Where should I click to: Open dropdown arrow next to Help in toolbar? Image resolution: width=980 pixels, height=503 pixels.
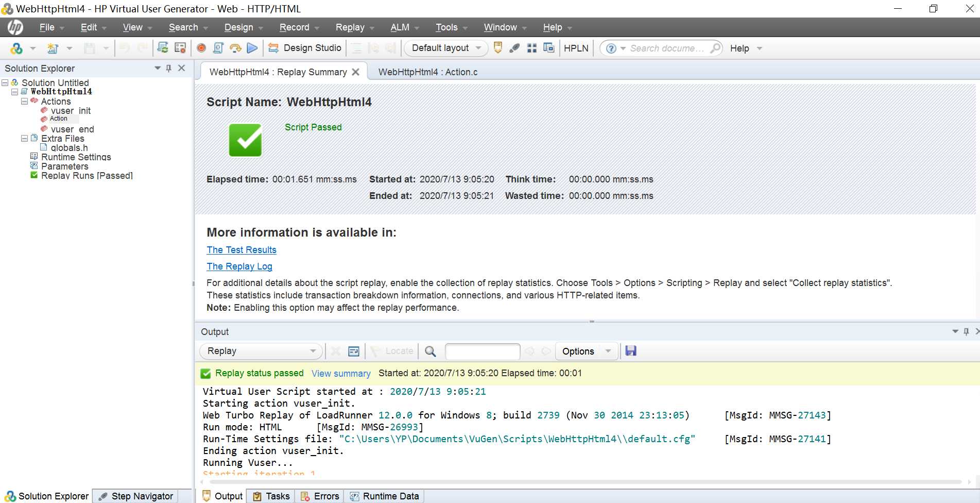point(759,48)
